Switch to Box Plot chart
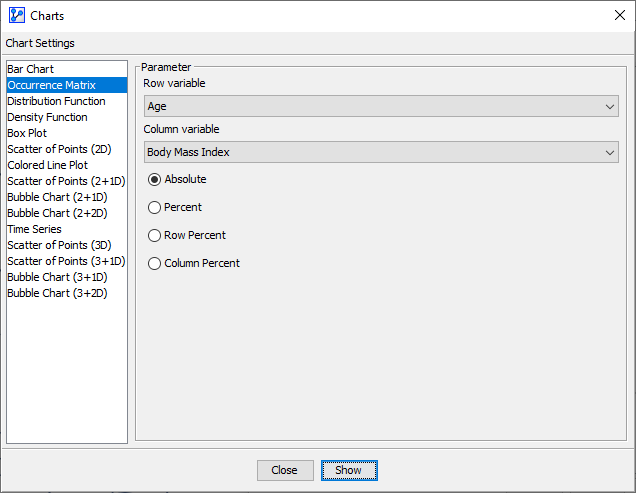636x493 pixels. [27, 133]
